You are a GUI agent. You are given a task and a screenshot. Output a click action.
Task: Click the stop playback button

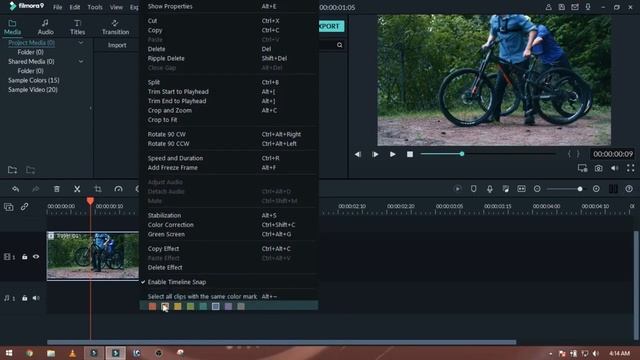point(410,154)
